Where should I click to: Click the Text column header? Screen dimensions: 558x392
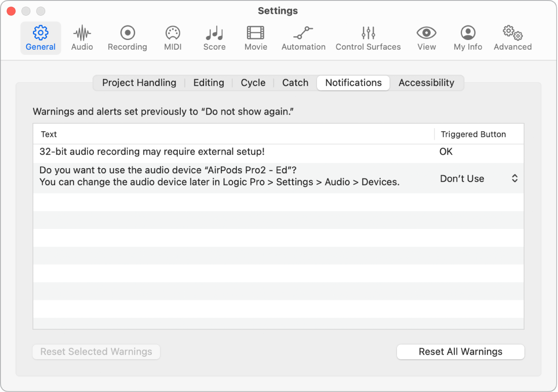[233, 134]
